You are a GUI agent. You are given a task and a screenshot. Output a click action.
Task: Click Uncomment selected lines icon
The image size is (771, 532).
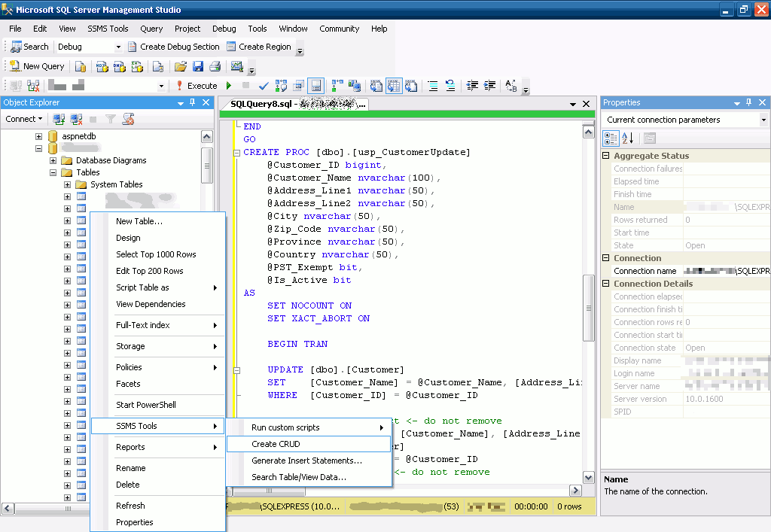[450, 86]
